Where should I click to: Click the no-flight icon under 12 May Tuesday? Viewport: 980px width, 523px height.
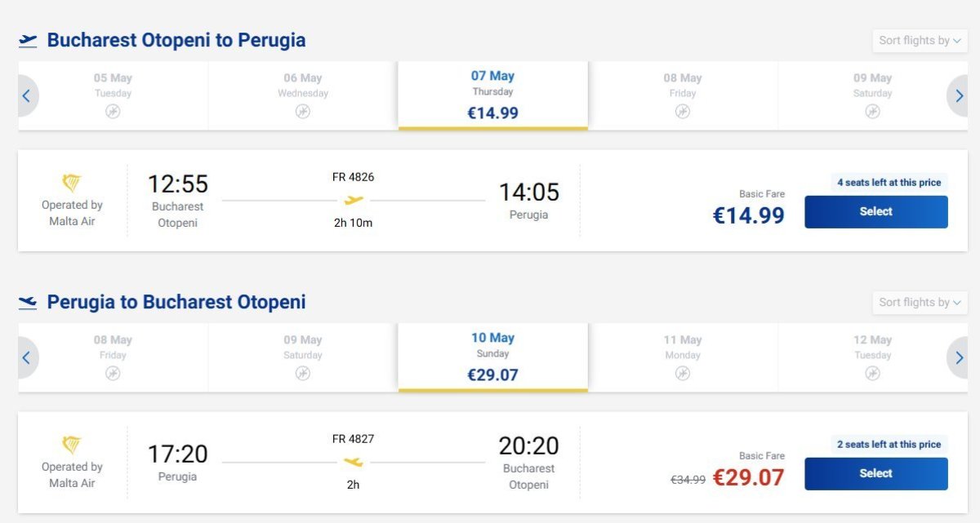coord(872,374)
